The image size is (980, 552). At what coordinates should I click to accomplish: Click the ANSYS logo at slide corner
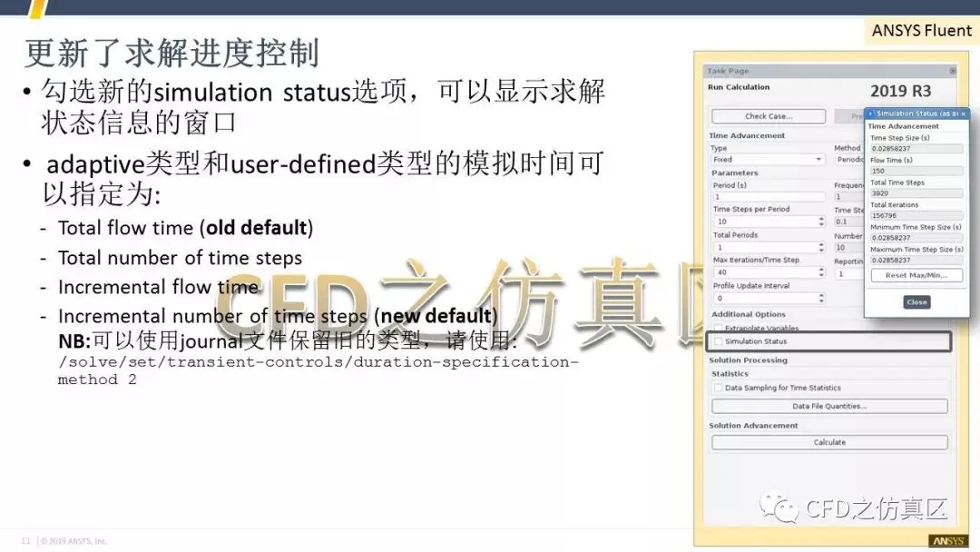pyautogui.click(x=948, y=541)
